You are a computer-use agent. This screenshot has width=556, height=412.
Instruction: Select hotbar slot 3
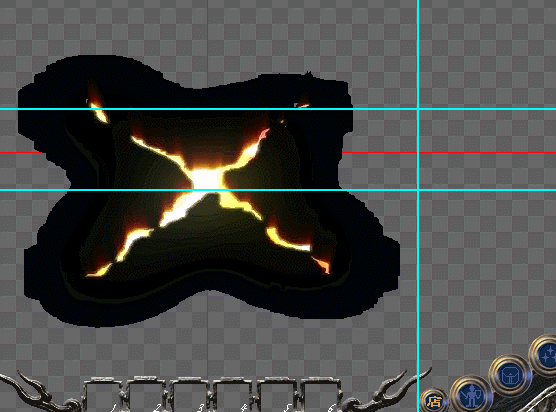189,395
